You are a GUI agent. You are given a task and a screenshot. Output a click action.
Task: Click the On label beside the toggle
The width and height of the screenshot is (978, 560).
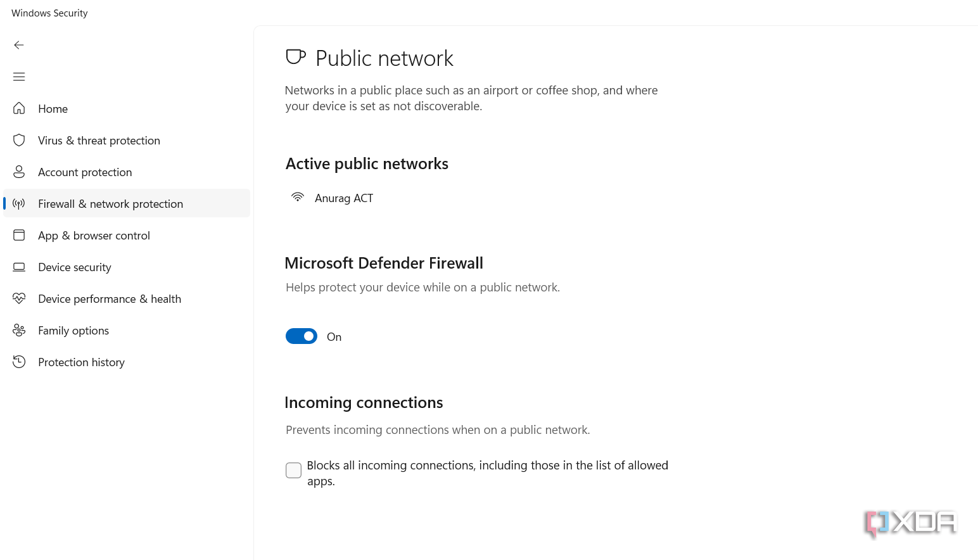tap(334, 337)
